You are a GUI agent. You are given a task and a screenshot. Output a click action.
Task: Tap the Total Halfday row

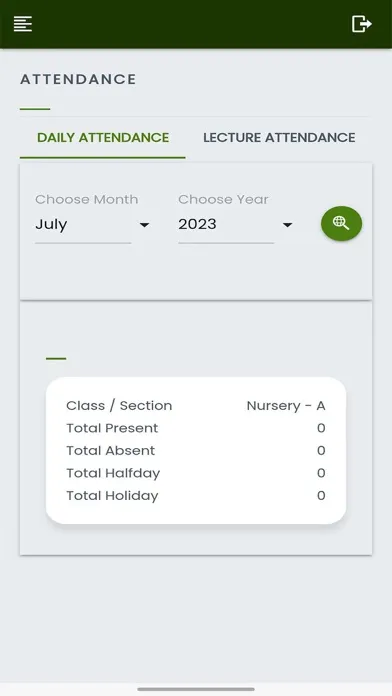[196, 473]
